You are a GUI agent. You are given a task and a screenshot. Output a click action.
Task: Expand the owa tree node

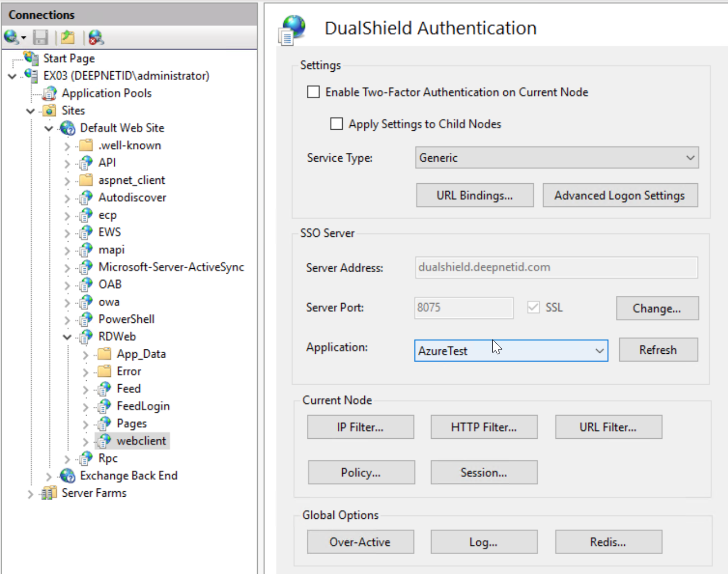tap(67, 302)
